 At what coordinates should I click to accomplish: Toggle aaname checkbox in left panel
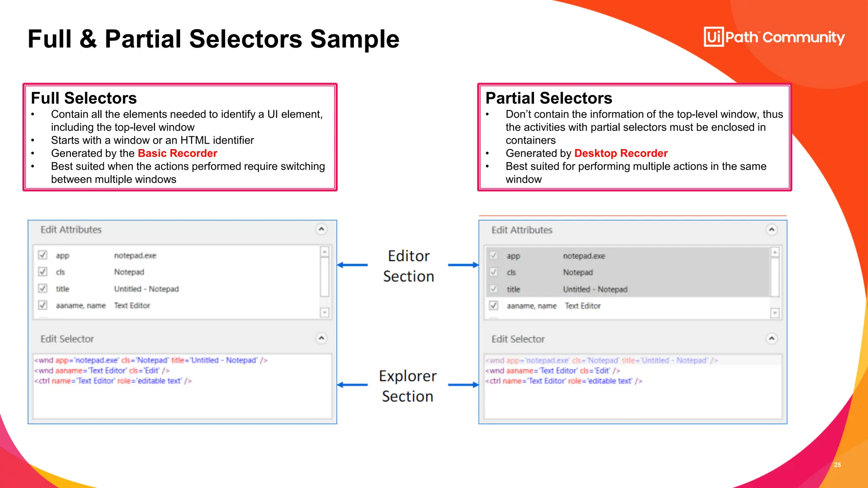43,305
